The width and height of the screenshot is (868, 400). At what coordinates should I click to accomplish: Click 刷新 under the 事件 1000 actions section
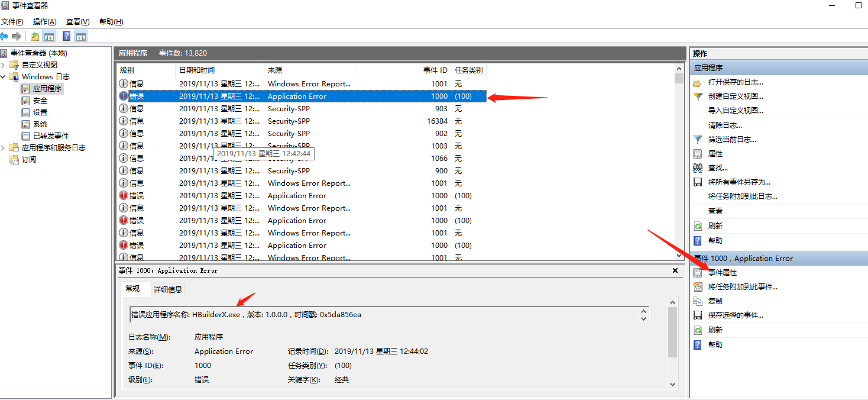point(715,330)
